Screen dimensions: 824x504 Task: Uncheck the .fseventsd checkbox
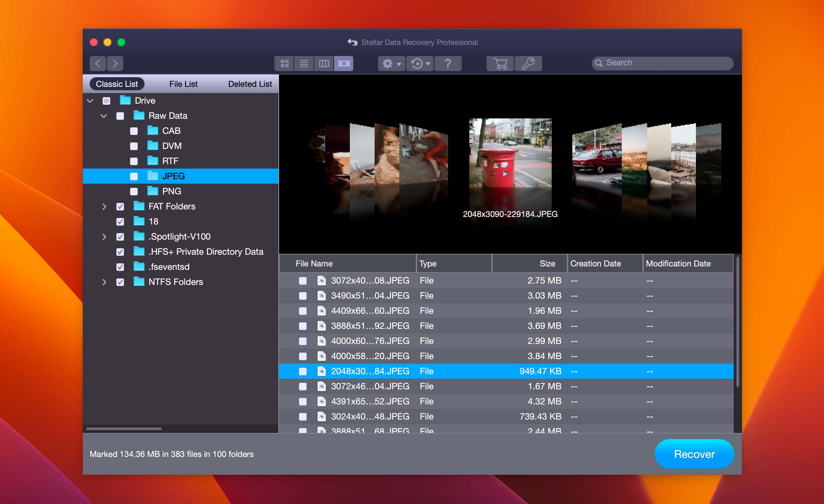click(x=120, y=267)
